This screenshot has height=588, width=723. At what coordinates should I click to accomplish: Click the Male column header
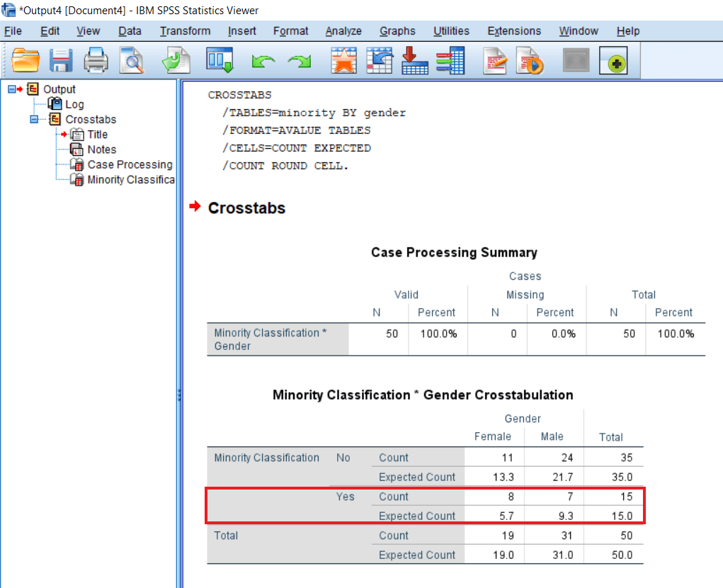point(552,436)
